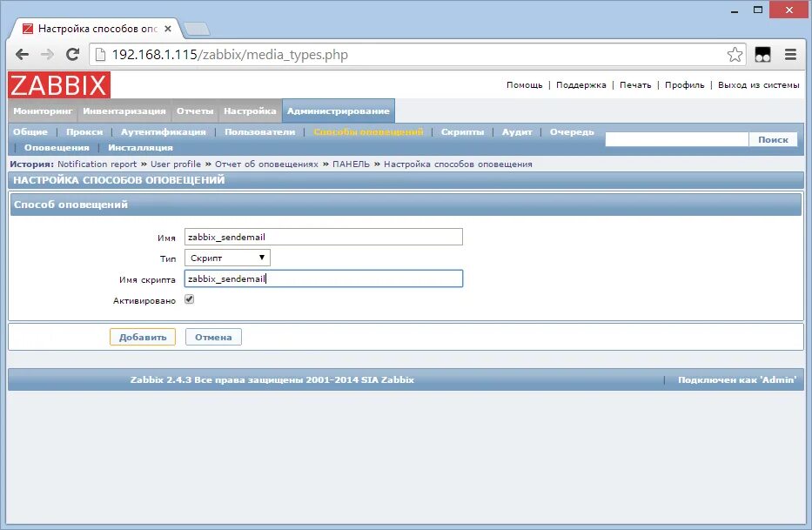Click Выход из системы link
This screenshot has height=530, width=812.
point(759,85)
